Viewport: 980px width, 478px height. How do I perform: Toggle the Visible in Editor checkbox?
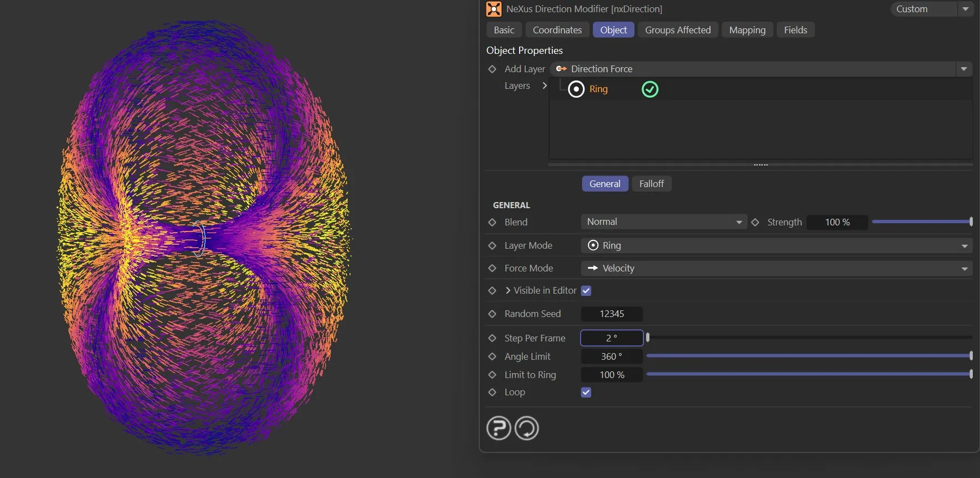[586, 291]
